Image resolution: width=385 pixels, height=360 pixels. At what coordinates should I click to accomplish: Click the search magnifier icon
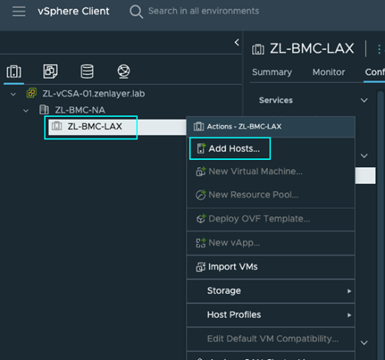coord(136,12)
